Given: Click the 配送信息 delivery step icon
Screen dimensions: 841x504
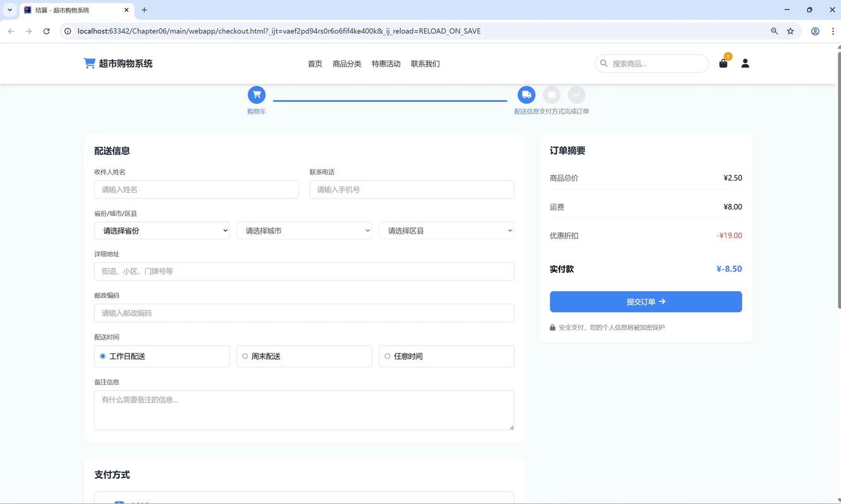Looking at the screenshot, I should (x=526, y=94).
